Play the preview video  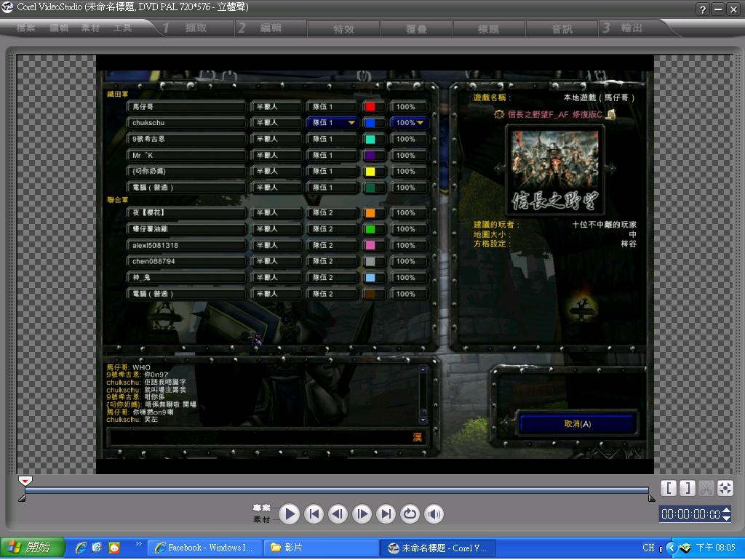coord(289,514)
